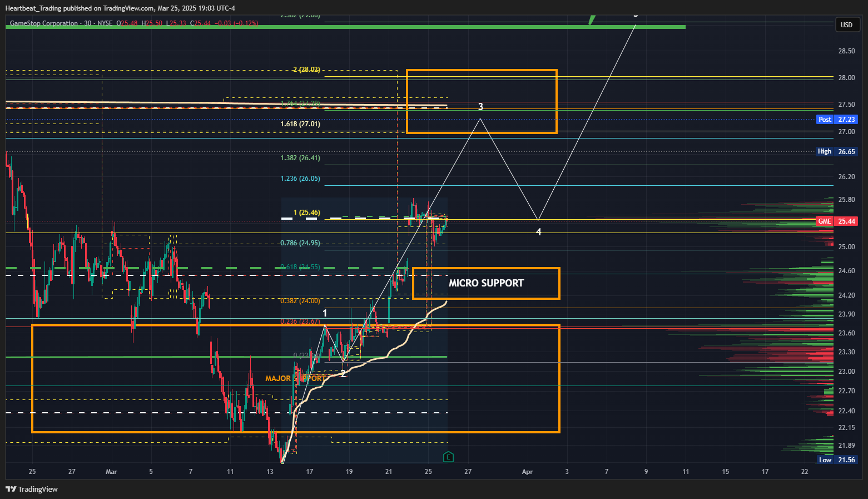Click the 0.382 (24.00) Fibonacci label
The height and width of the screenshot is (499, 868).
[x=300, y=301]
